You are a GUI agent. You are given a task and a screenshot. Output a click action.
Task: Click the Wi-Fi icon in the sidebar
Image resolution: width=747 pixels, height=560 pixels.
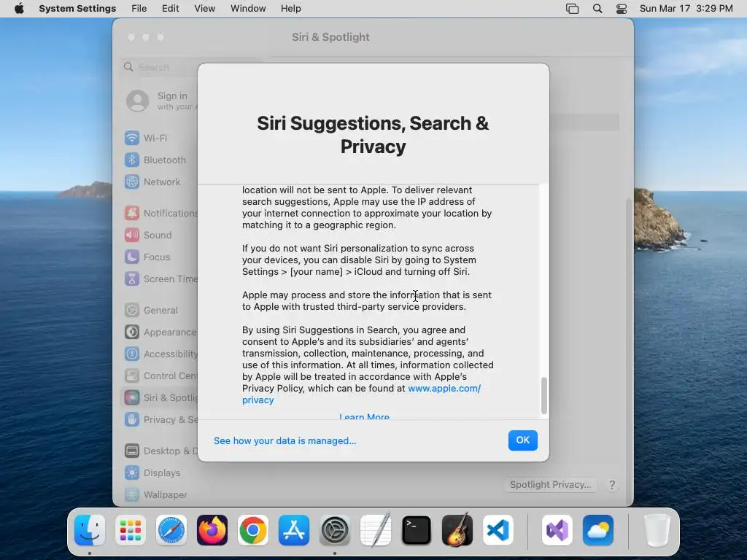click(132, 138)
